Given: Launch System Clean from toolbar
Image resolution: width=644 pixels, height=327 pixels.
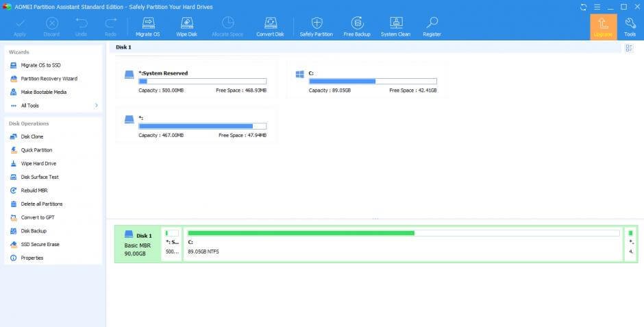Looking at the screenshot, I should point(395,27).
